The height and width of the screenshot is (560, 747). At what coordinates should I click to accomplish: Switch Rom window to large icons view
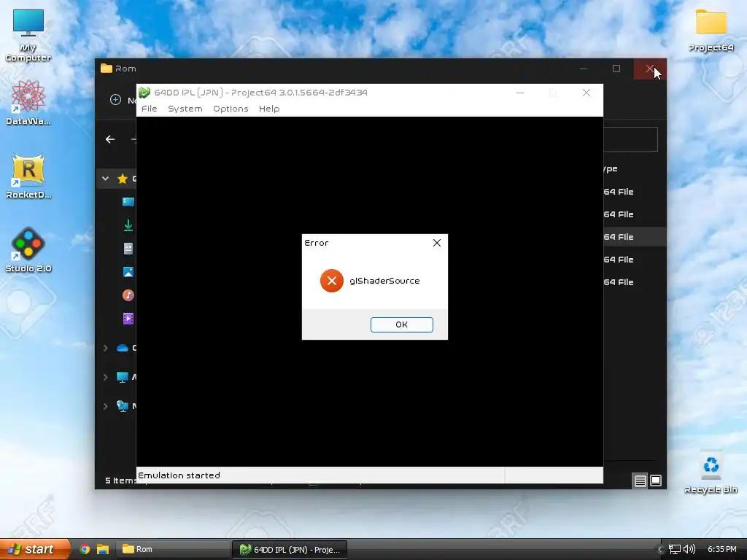(x=656, y=481)
